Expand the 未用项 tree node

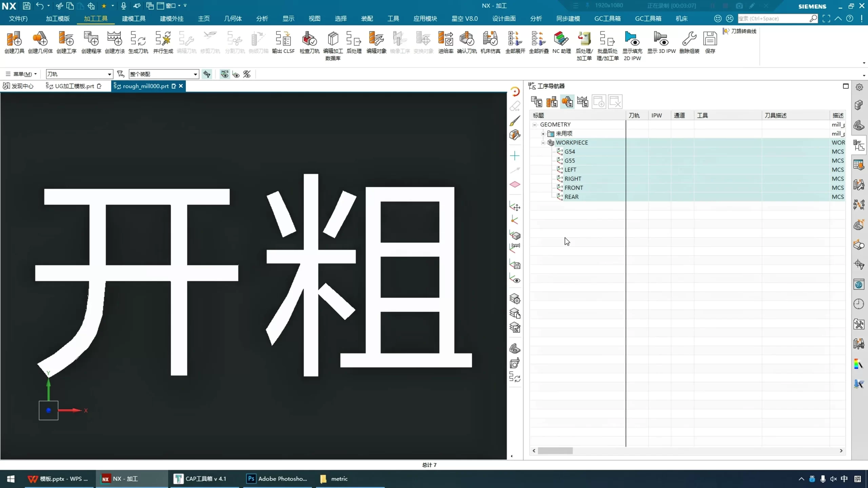pos(543,134)
